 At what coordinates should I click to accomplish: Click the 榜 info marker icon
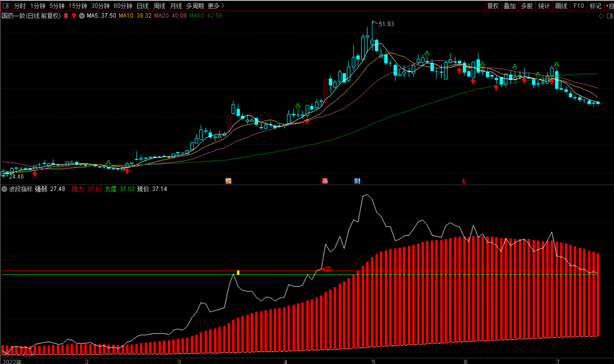coord(228,181)
